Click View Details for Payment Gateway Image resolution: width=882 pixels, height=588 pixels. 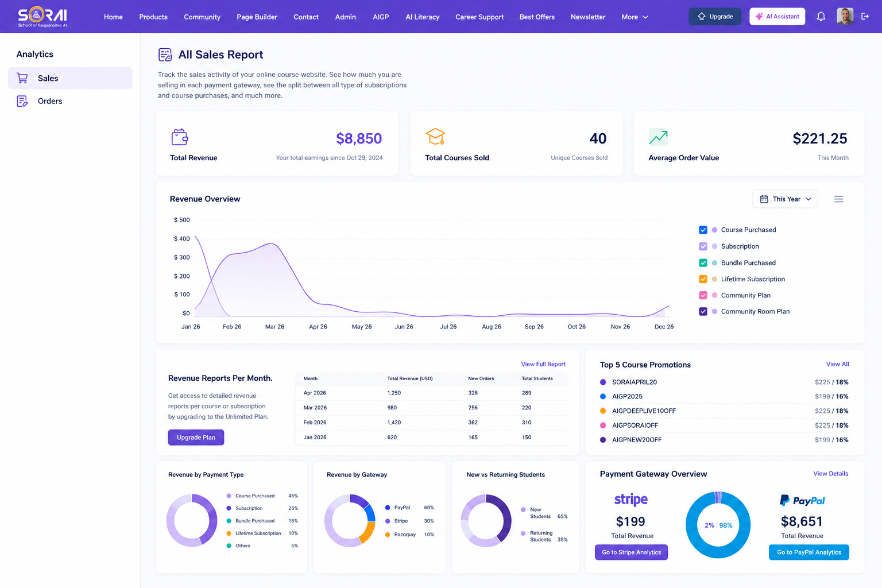830,474
